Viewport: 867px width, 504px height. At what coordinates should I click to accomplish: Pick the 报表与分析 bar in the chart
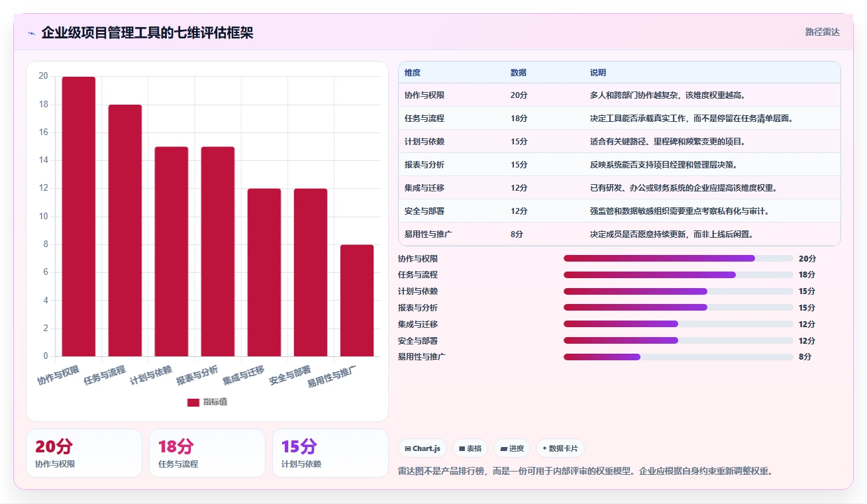(x=218, y=252)
